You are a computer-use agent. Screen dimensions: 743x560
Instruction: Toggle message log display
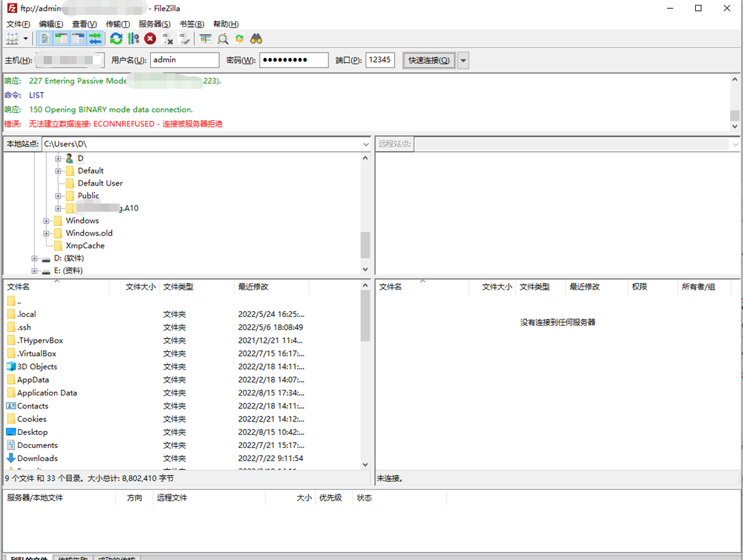coord(44,39)
